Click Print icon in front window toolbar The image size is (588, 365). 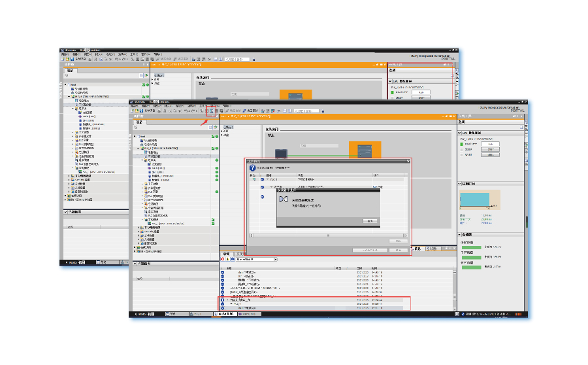159,111
